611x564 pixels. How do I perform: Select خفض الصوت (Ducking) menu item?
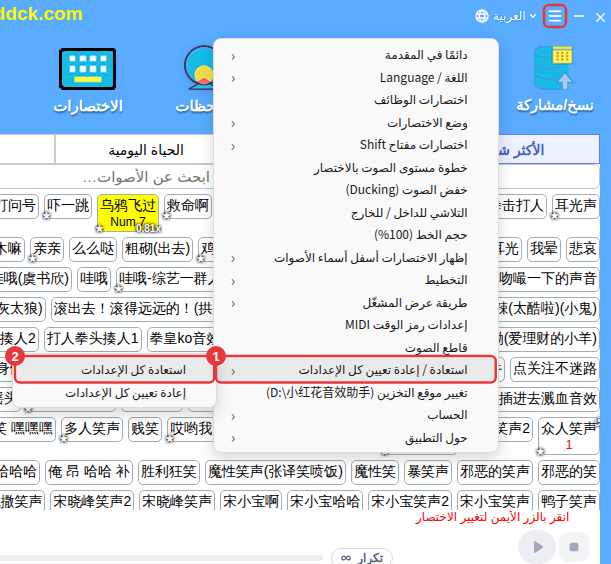click(356, 191)
